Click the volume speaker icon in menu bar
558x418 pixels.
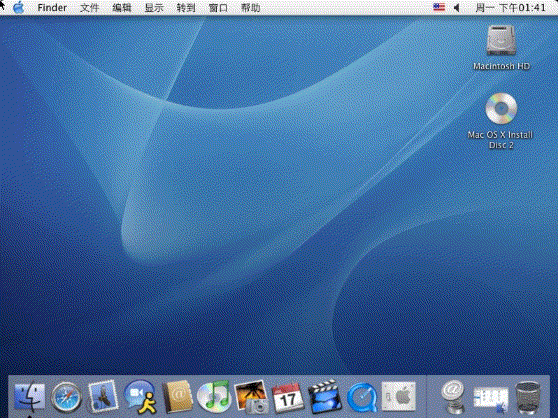click(x=457, y=7)
